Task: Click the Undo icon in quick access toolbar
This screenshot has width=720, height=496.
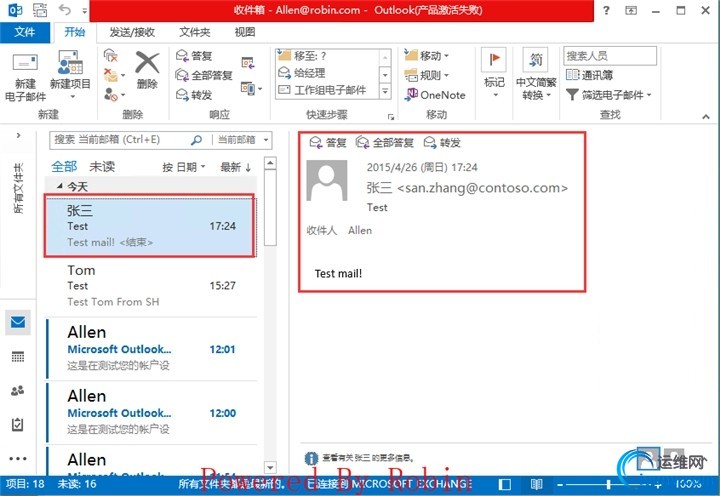Action: [65, 10]
